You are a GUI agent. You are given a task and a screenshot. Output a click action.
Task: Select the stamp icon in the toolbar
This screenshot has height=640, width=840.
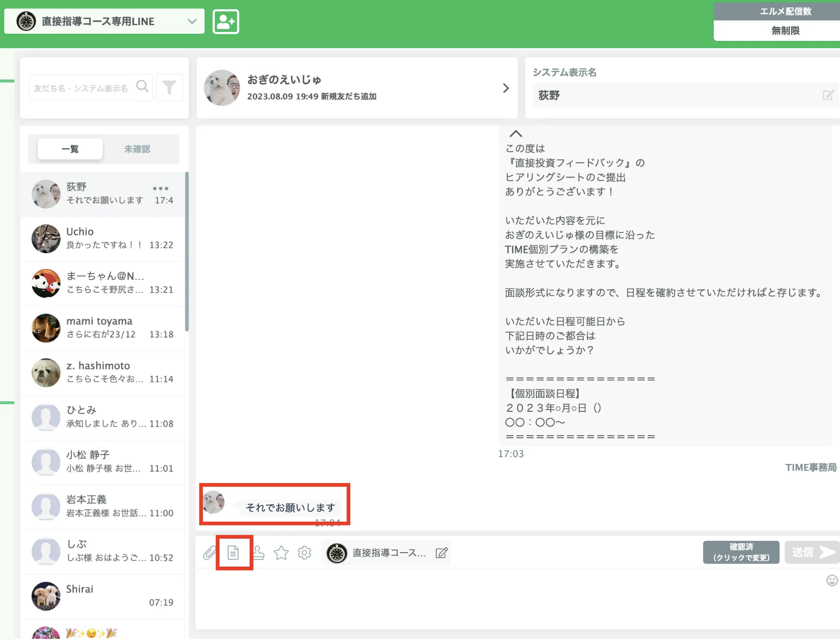[x=258, y=552]
